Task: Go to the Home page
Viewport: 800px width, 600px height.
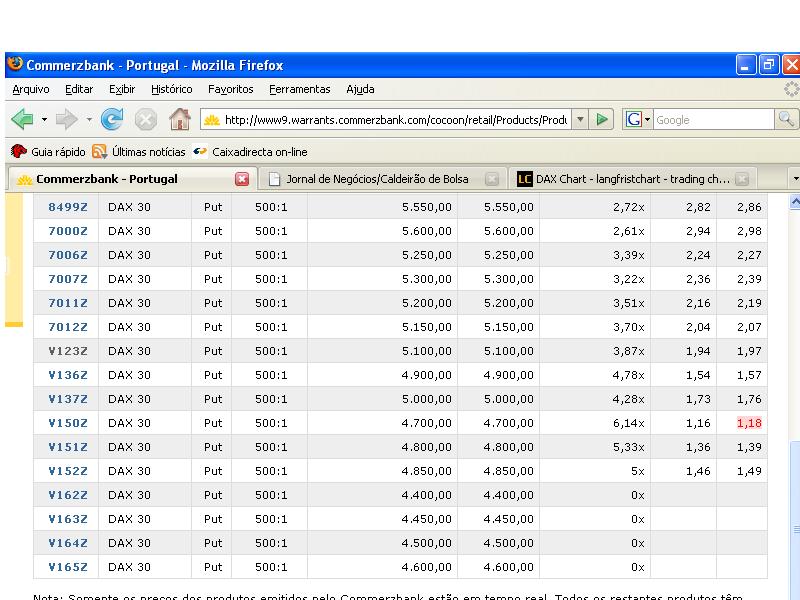Action: click(x=180, y=119)
